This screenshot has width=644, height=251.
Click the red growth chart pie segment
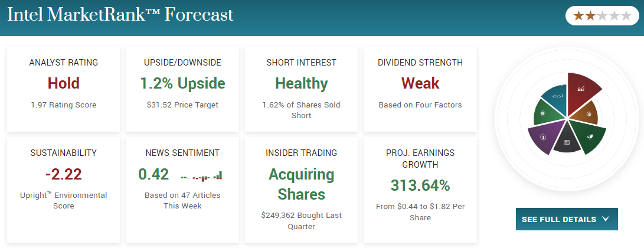point(581,90)
